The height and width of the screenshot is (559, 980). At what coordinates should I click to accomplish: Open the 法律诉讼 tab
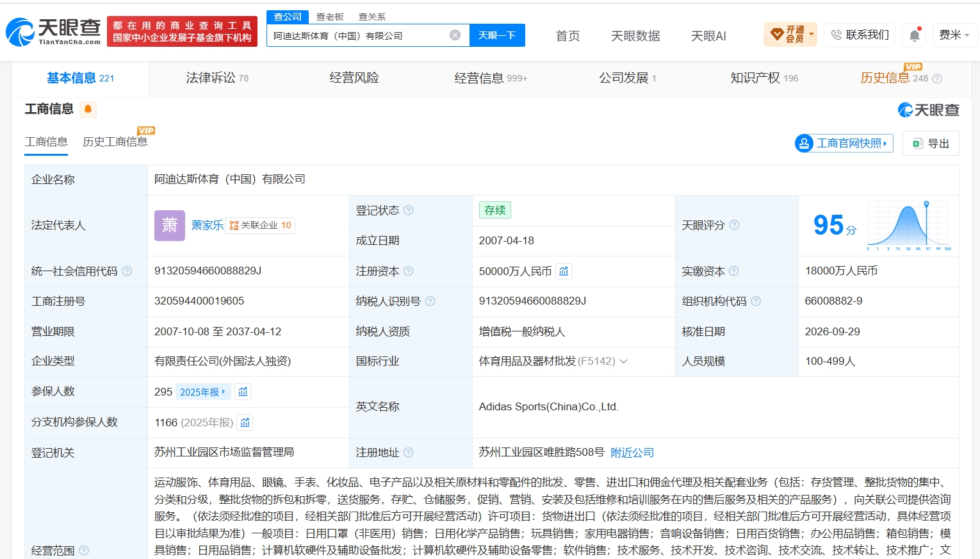217,78
